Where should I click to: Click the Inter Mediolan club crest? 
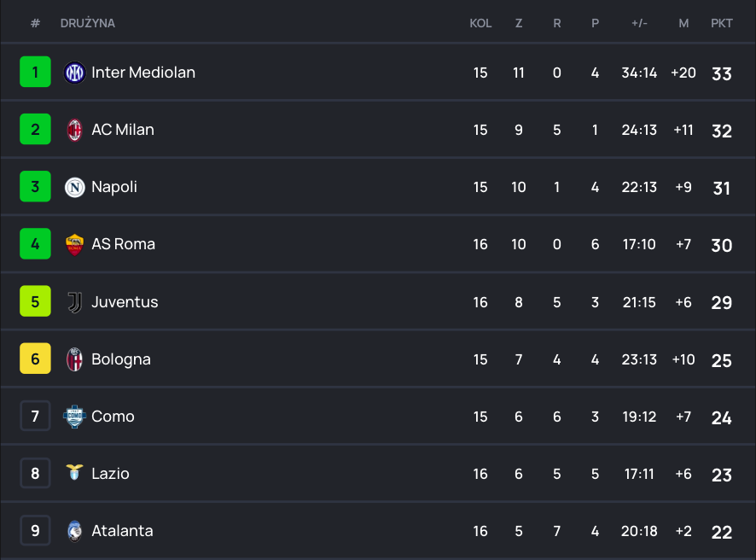coord(74,73)
